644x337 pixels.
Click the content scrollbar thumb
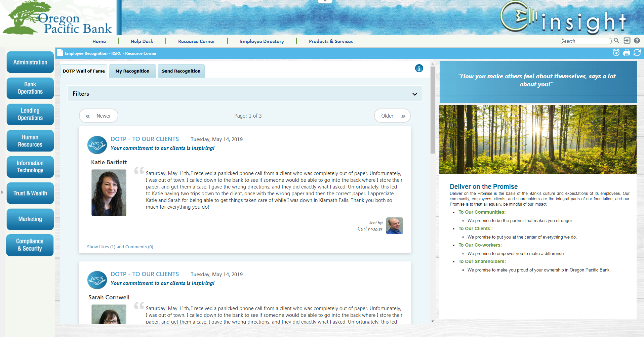433,110
